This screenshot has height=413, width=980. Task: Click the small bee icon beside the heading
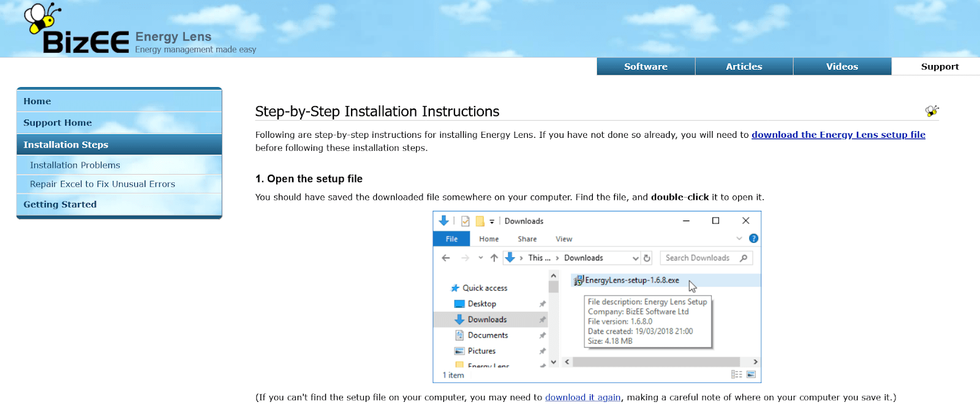[932, 111]
